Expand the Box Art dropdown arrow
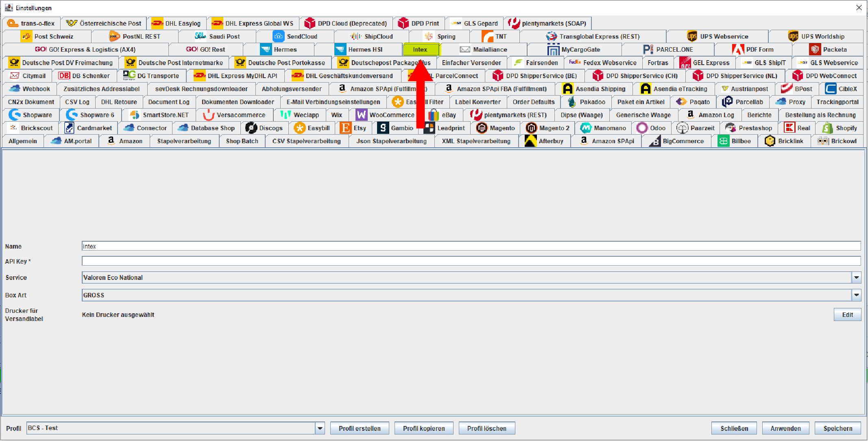 (857, 295)
